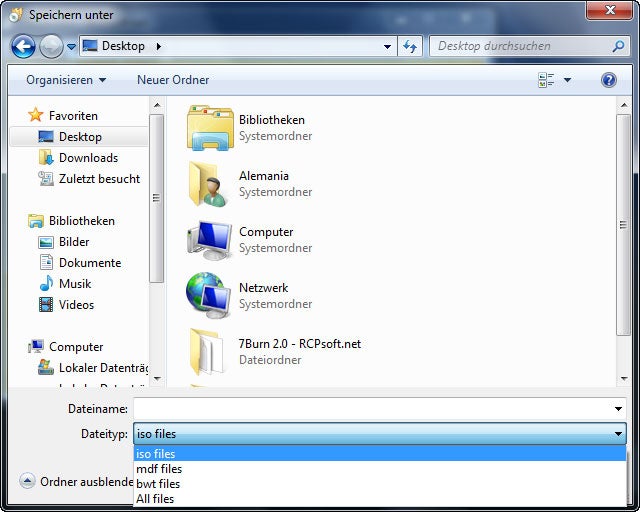
Task: Collapse the Dateityp combo box arrow
Action: tap(618, 434)
